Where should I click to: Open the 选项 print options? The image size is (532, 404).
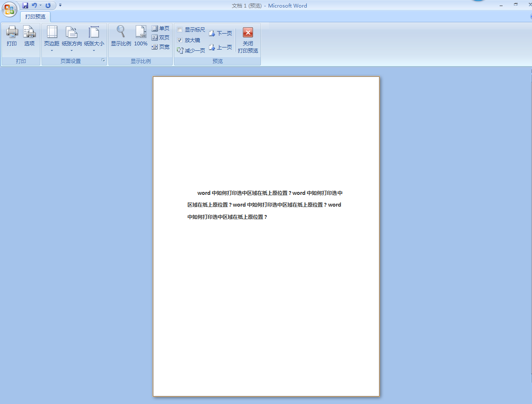(29, 33)
